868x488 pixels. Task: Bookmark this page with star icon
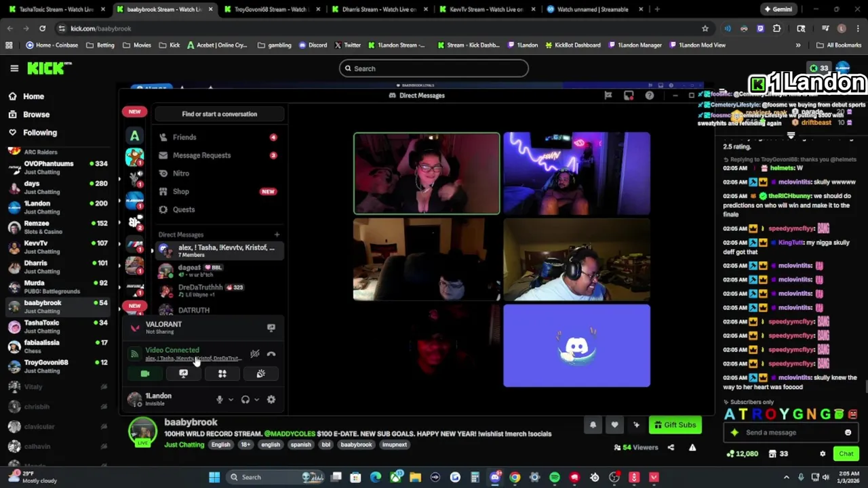[705, 28]
